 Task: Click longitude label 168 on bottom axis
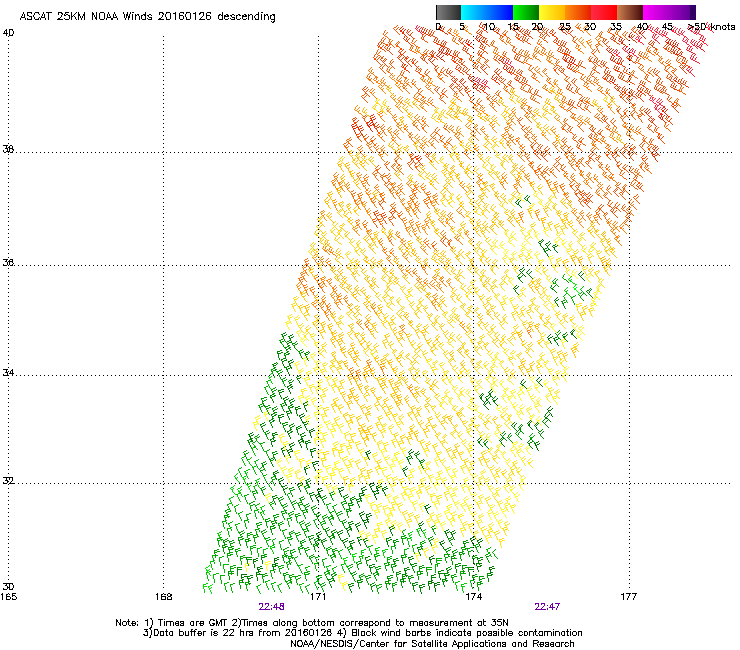click(x=164, y=597)
